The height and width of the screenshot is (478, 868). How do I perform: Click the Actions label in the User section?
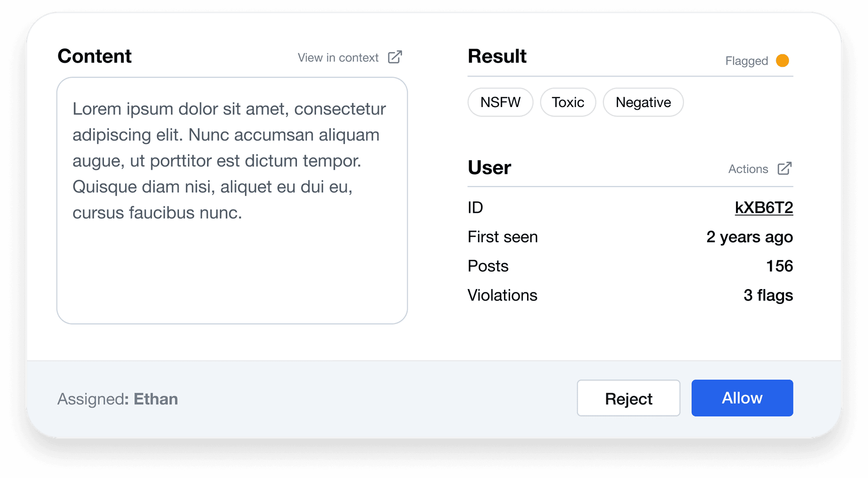point(748,169)
